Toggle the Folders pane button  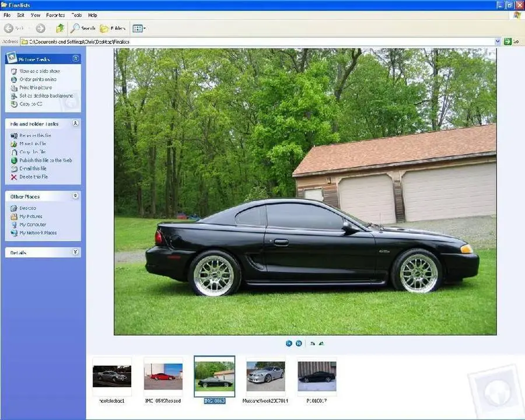click(113, 29)
